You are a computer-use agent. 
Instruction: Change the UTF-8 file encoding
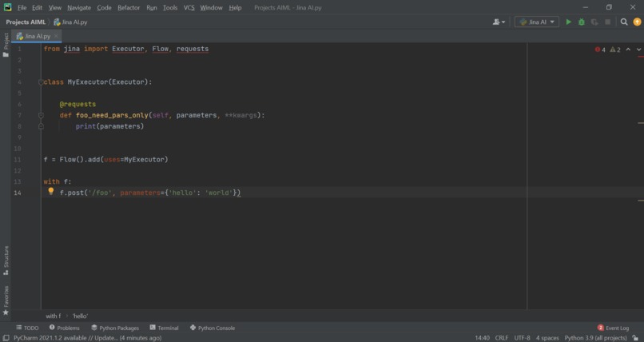coord(522,338)
